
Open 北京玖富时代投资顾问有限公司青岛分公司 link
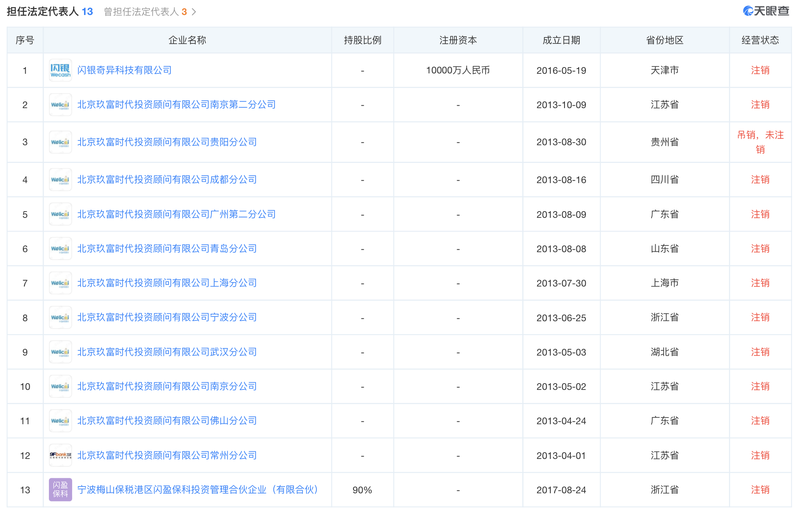pyautogui.click(x=167, y=249)
